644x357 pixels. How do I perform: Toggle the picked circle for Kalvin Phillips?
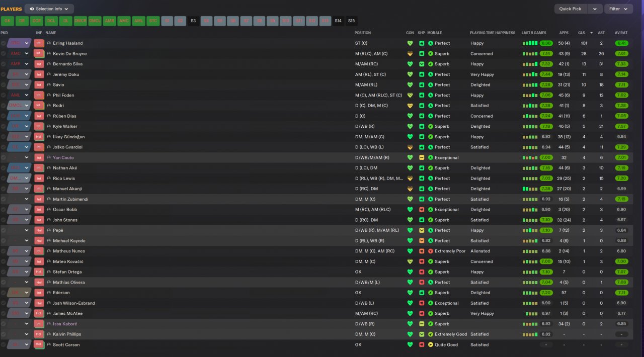tap(4, 334)
